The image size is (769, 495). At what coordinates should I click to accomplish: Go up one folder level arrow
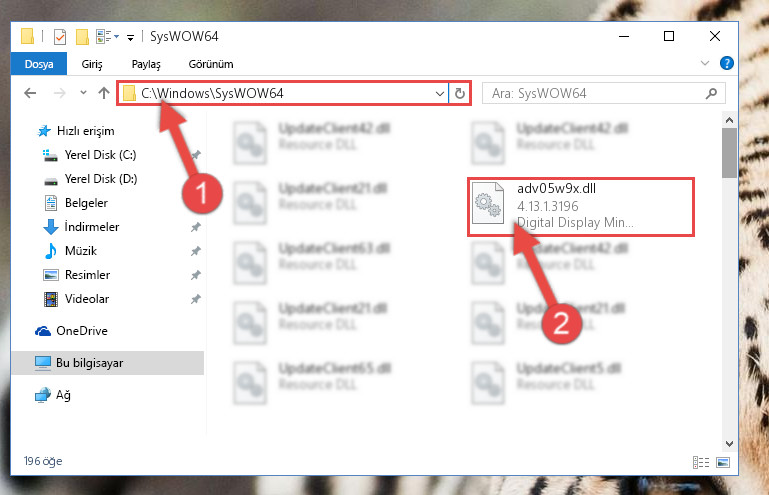pyautogui.click(x=103, y=93)
